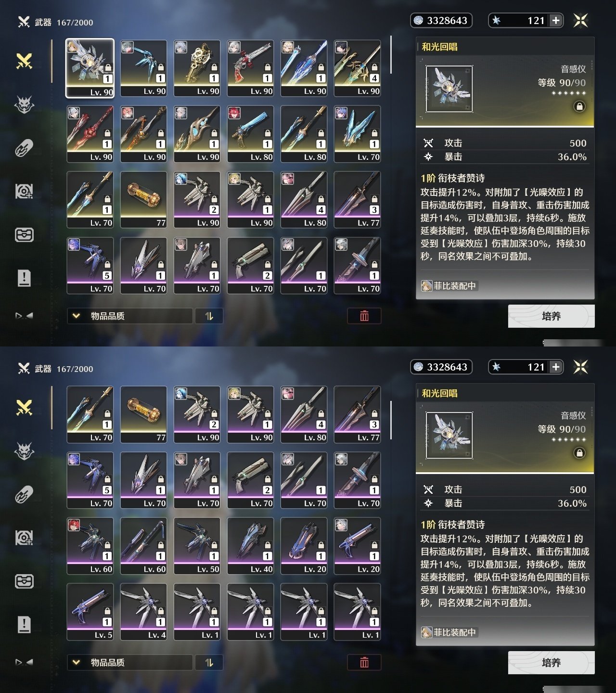The width and height of the screenshot is (616, 693).
Task: Expand the top 物品品质 sort dropdown
Action: (x=130, y=316)
